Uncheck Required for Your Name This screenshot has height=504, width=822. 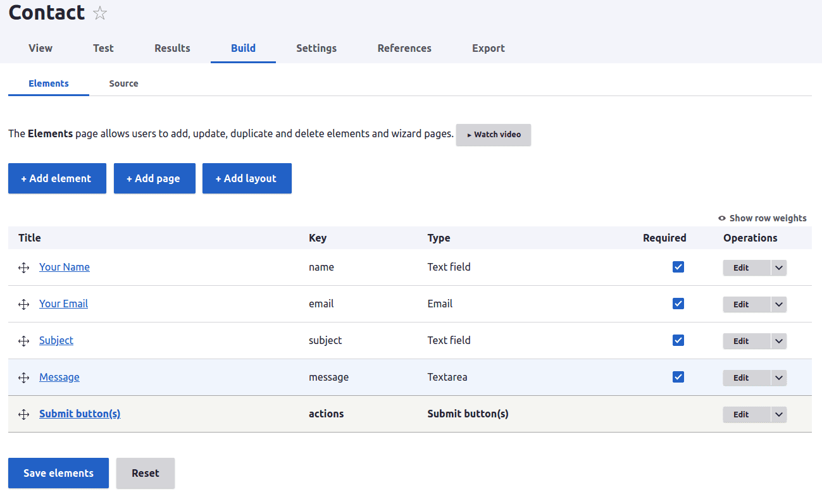tap(678, 267)
